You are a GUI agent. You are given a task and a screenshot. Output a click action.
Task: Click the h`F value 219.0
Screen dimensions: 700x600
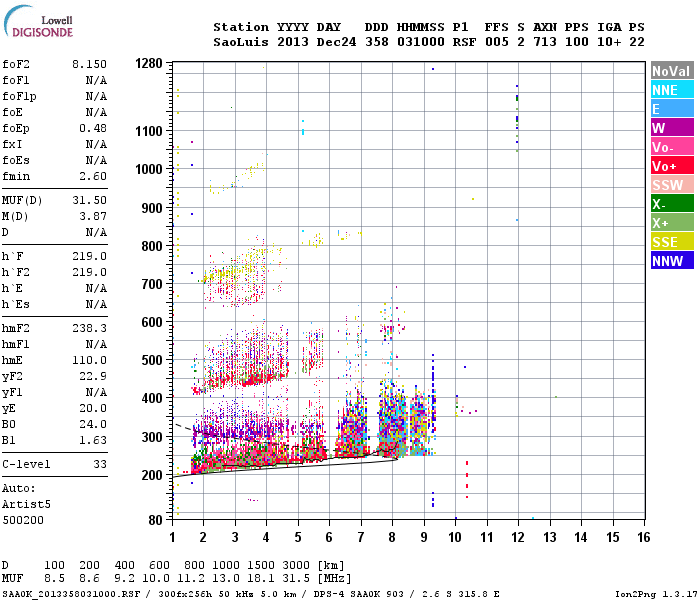[x=89, y=256]
